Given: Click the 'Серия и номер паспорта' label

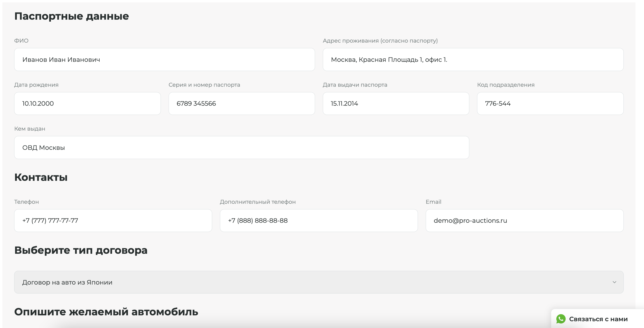Looking at the screenshot, I should [x=204, y=85].
